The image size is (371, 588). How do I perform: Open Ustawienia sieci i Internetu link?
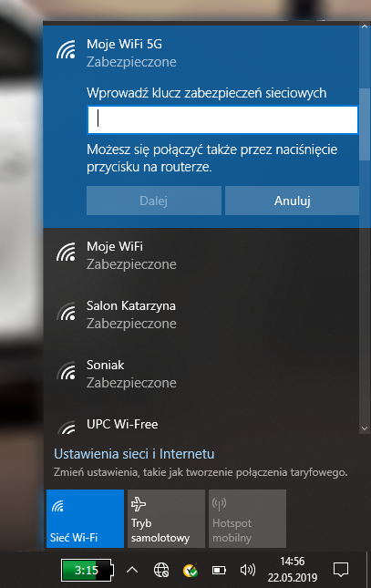[134, 454]
